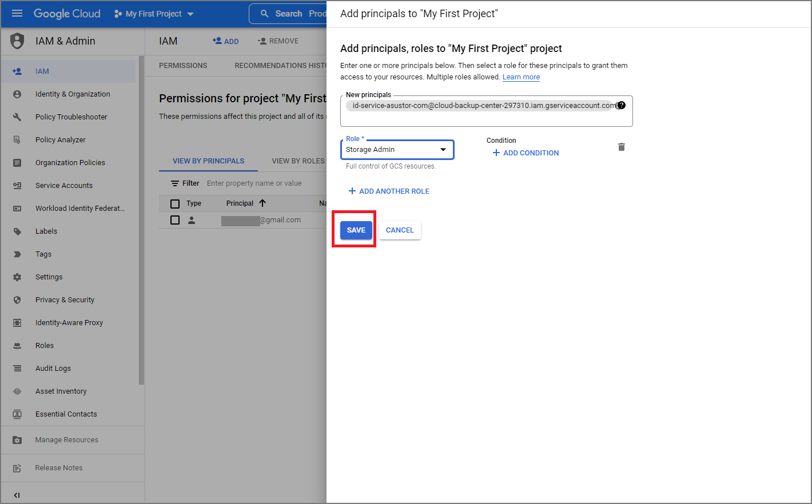Click the IAM add-person sidebar icon
Image resolution: width=812 pixels, height=504 pixels.
(17, 71)
